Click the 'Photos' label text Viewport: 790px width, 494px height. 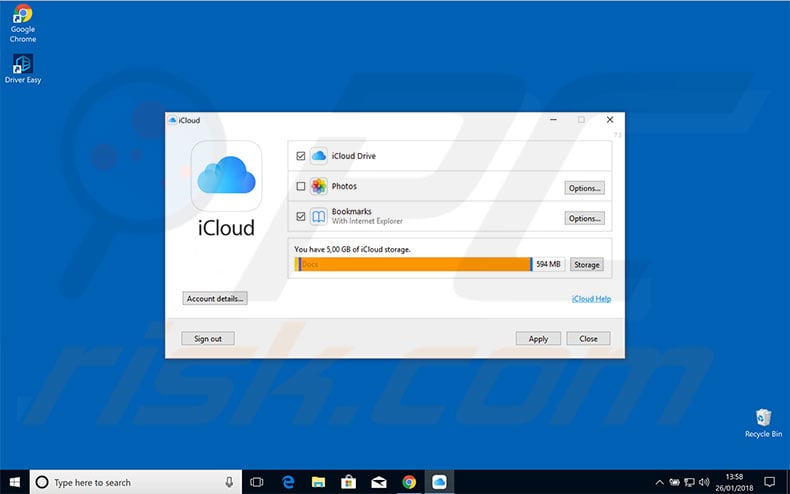click(344, 186)
